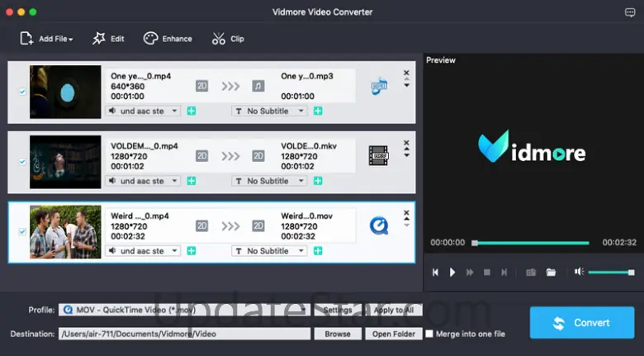Viewport: 644px width, 356px height.
Task: Remove VOLDEM..._0.mp4 from the list
Action: (406, 142)
